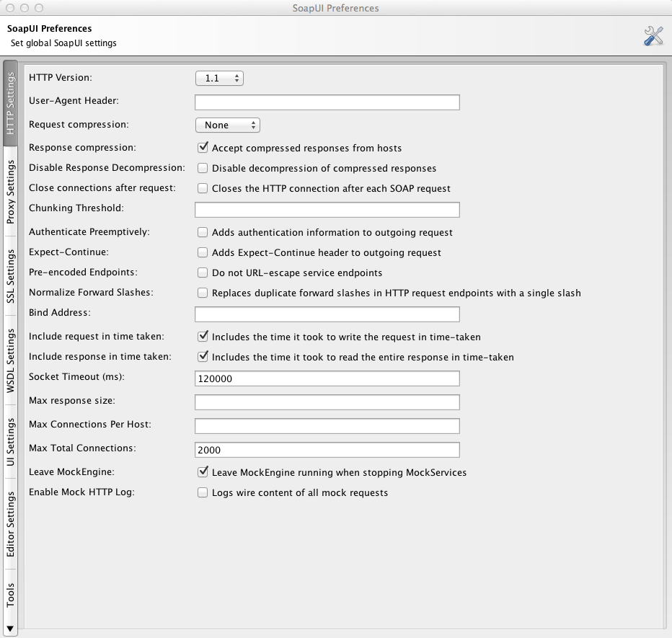Click the Max Total Connections field
This screenshot has width=672, height=638.
pyautogui.click(x=327, y=449)
